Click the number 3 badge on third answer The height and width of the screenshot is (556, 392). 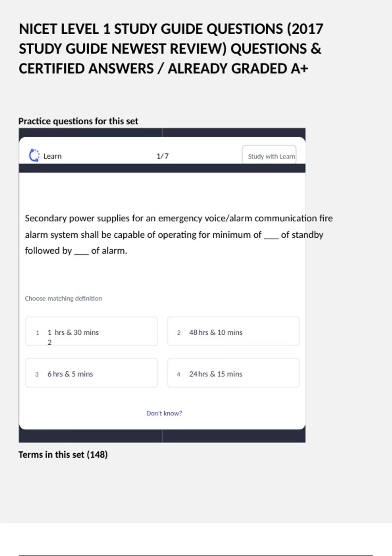(x=37, y=374)
